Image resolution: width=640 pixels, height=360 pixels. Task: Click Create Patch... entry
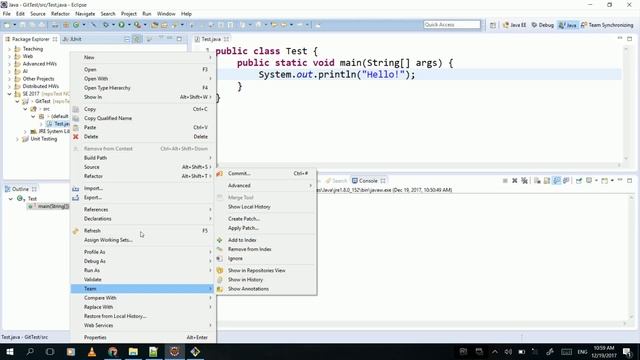[266, 219]
